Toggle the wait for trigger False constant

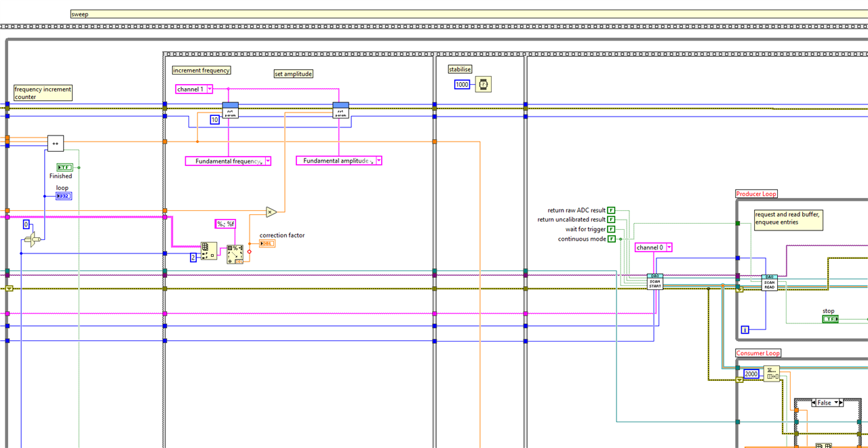click(x=611, y=229)
